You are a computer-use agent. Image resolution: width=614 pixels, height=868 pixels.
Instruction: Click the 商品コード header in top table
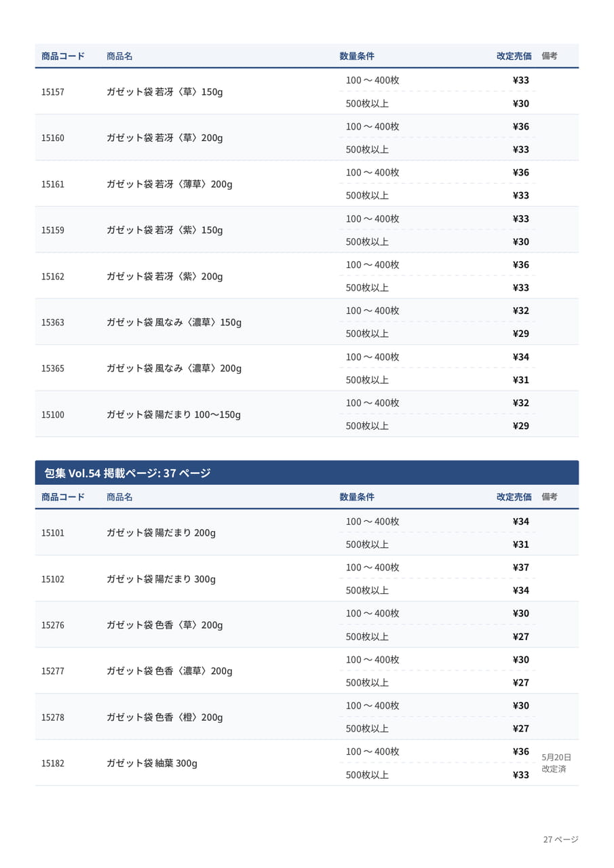(x=63, y=56)
